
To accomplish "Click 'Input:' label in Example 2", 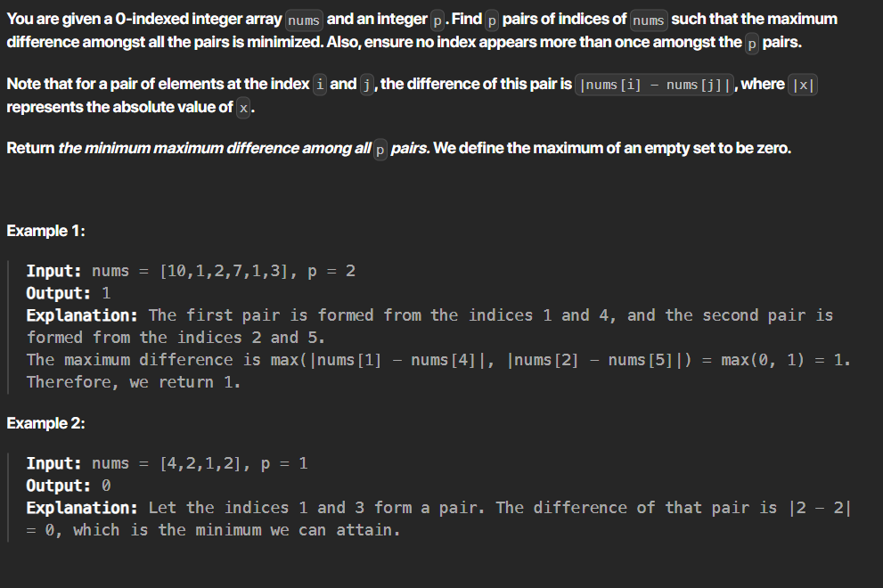I will click(x=54, y=463).
